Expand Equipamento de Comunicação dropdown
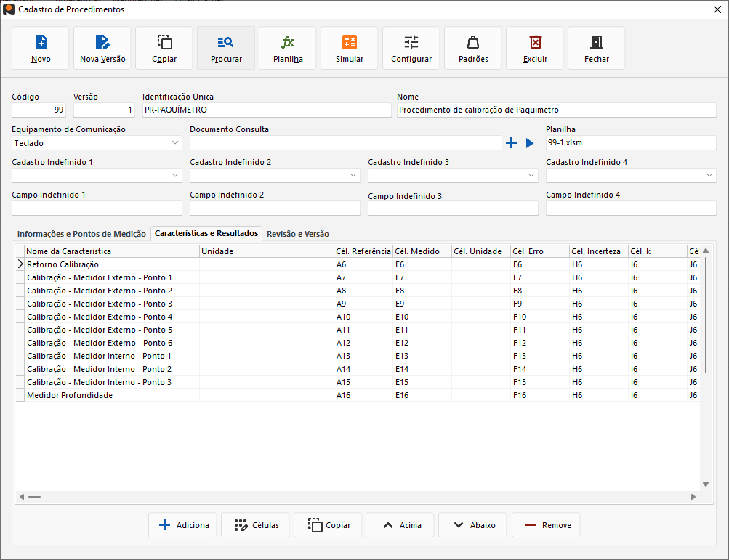This screenshot has width=729, height=560. pos(174,143)
